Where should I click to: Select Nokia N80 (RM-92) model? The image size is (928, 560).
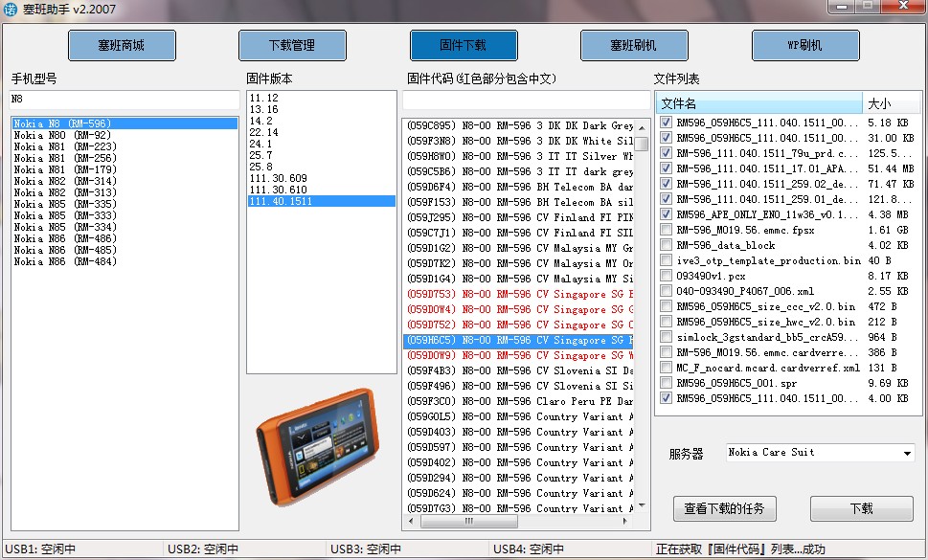pyautogui.click(x=124, y=135)
